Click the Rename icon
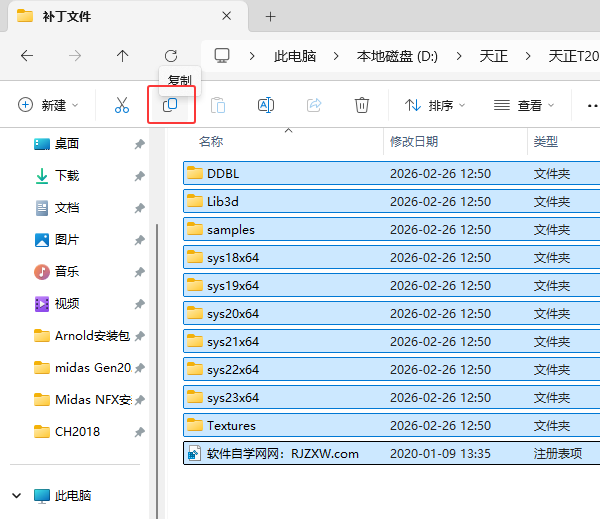The image size is (600, 519). point(266,105)
